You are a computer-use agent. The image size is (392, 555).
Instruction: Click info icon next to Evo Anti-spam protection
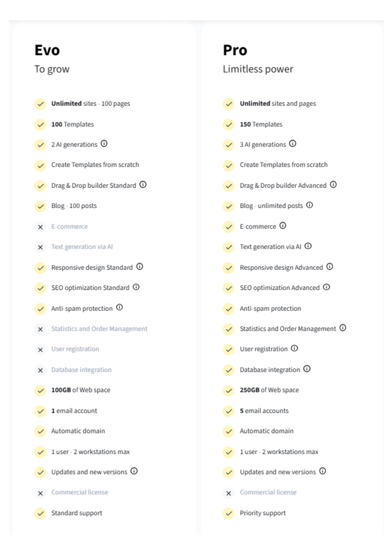point(119,307)
